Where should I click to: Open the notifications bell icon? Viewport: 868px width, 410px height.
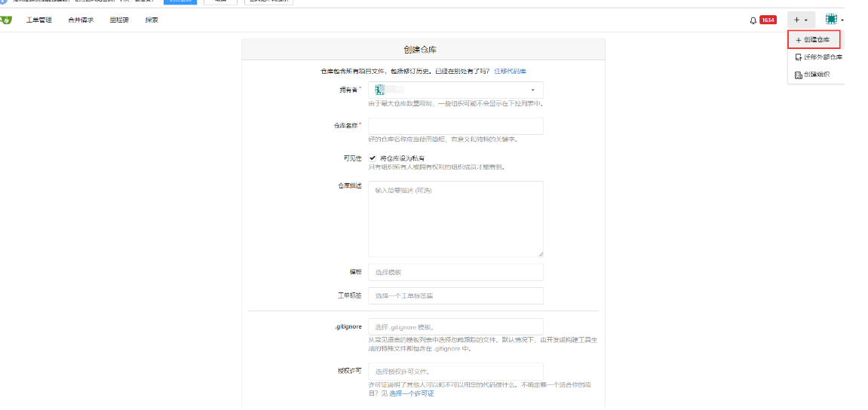coord(753,20)
